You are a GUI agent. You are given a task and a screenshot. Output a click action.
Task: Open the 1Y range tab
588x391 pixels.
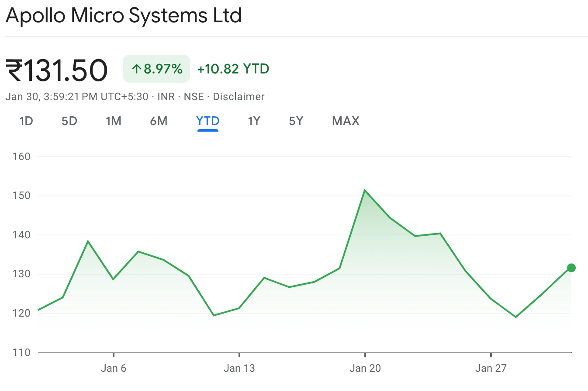[x=254, y=121]
